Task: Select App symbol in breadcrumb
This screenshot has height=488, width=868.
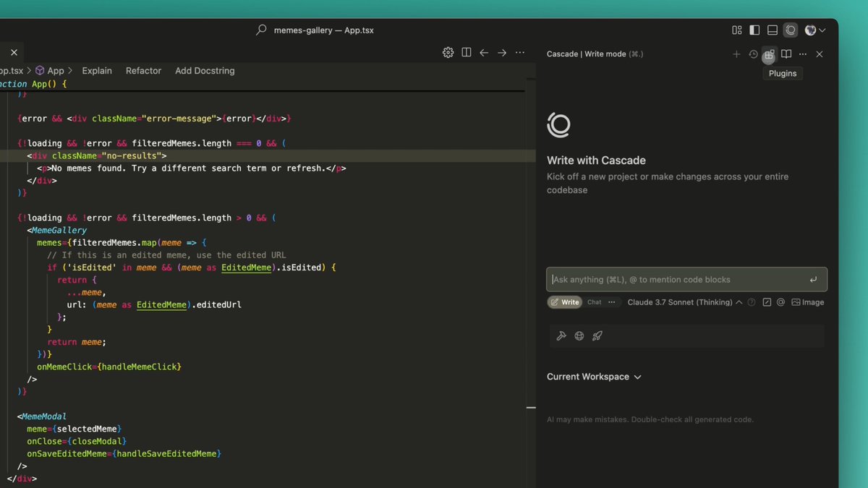Action: tap(50, 71)
